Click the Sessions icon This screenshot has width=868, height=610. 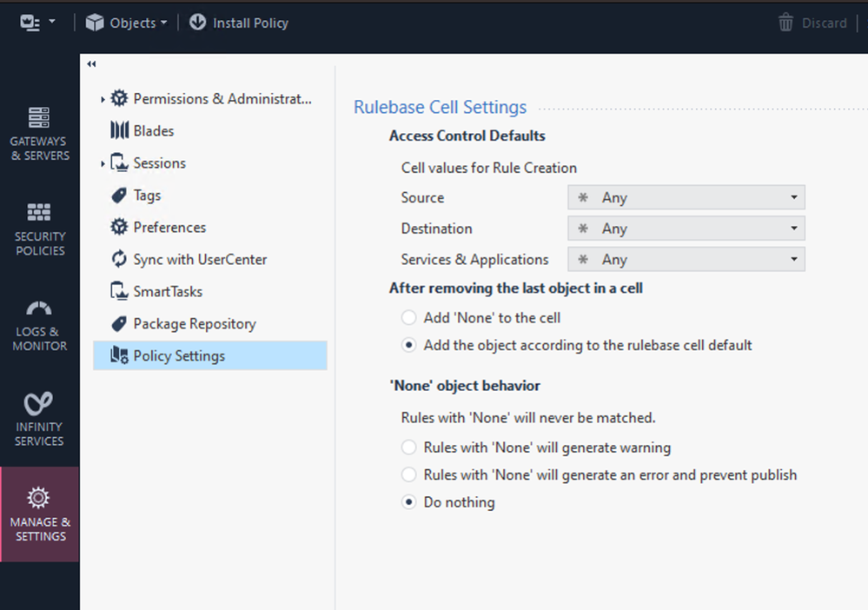click(119, 162)
